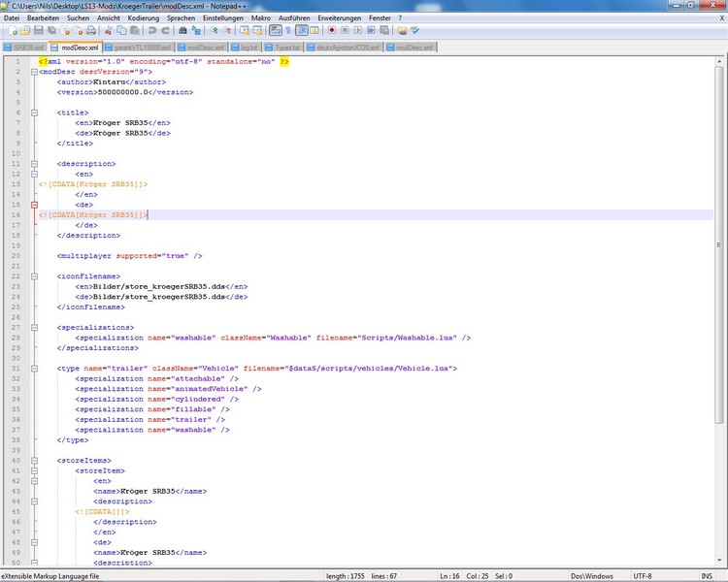Toggle the indent guide button
This screenshot has height=582, width=728.
301,31
